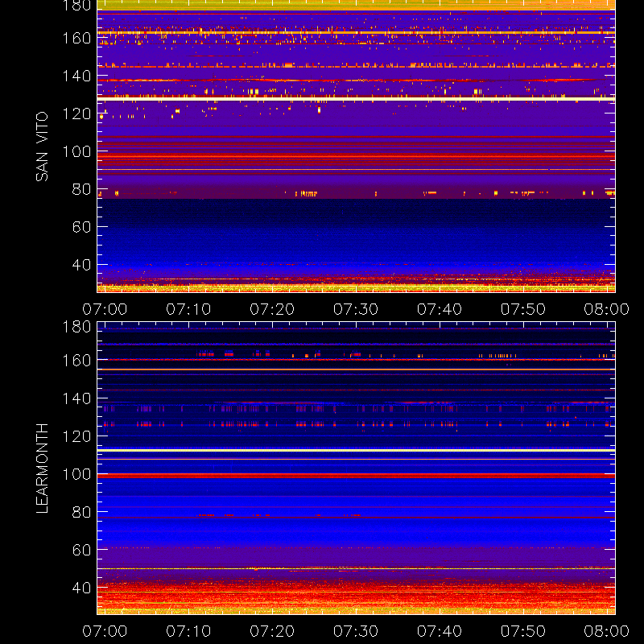Viewport: 644px width, 644px height.
Task: Click the 60 frequency tick on San Vito axis
Action: (x=81, y=227)
